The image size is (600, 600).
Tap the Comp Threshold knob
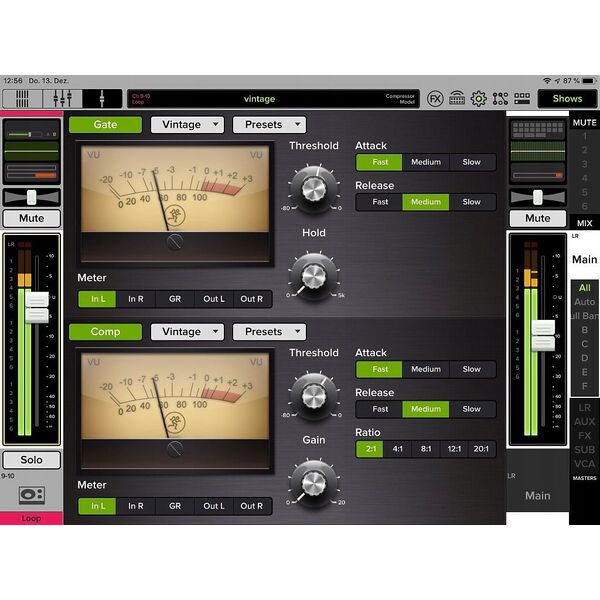coord(314,396)
